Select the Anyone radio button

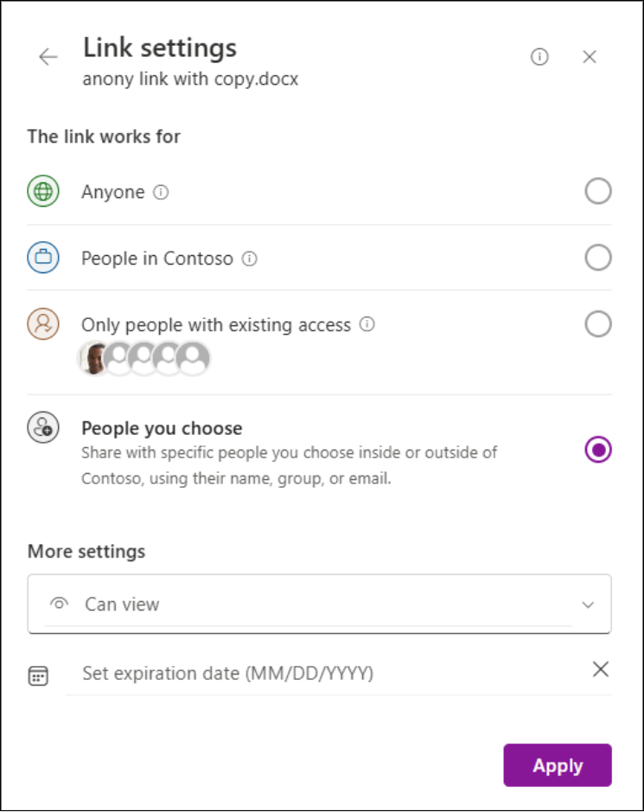click(598, 191)
